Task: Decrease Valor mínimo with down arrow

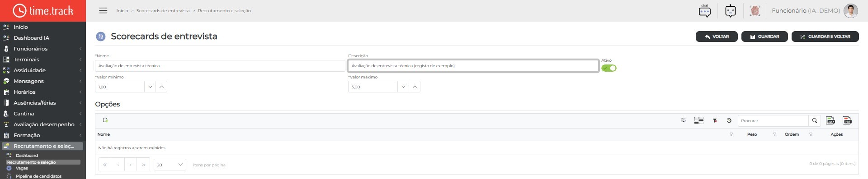Action: click(x=150, y=87)
